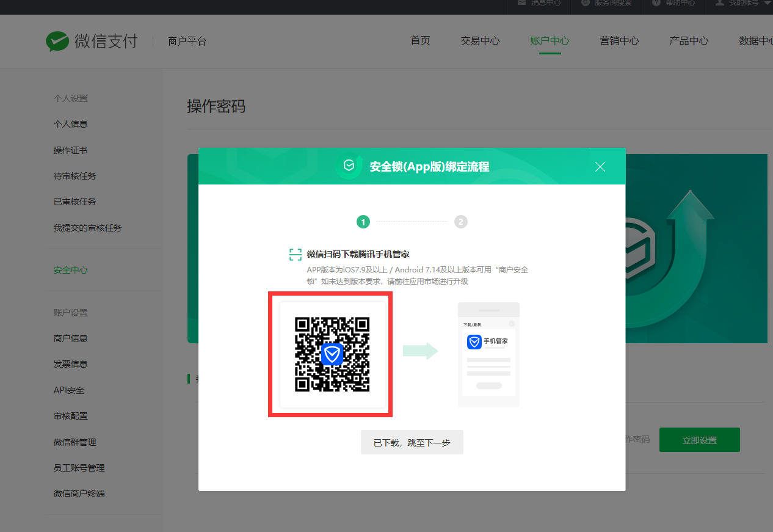Click the 操作密码 page heading

(x=216, y=106)
